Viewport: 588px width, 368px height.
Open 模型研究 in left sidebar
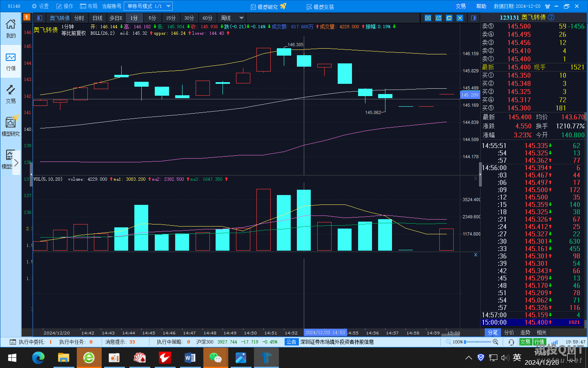pyautogui.click(x=11, y=126)
